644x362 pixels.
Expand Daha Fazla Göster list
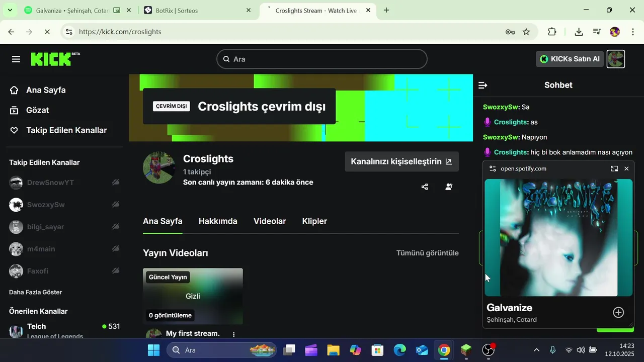tap(36, 292)
